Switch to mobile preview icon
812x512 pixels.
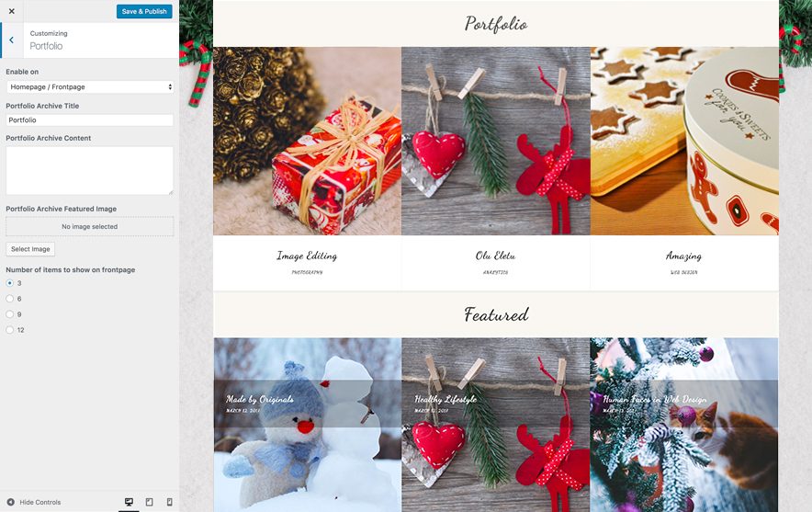coord(169,502)
